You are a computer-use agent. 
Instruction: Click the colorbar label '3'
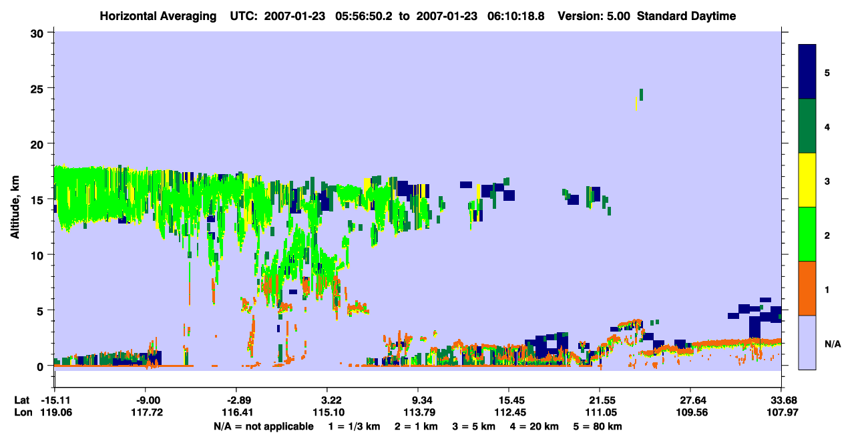tap(827, 181)
